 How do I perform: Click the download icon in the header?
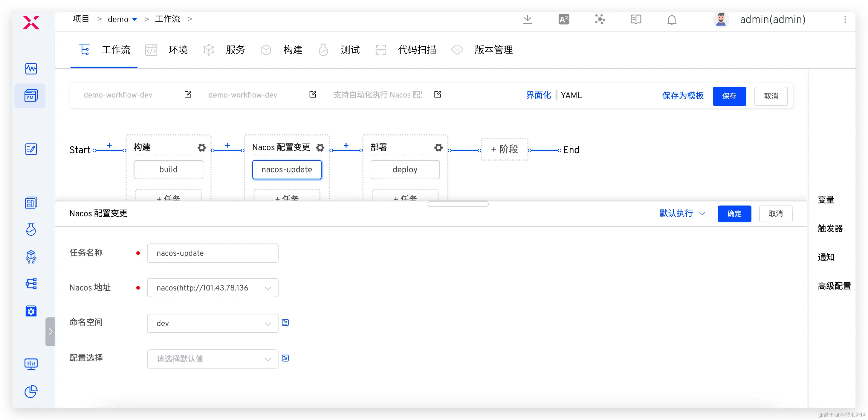coord(527,19)
